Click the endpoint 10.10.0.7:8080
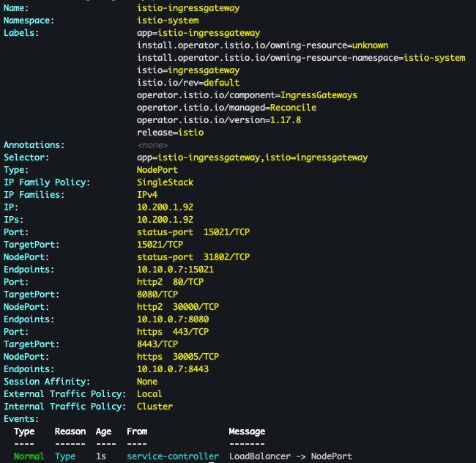 coord(173,319)
